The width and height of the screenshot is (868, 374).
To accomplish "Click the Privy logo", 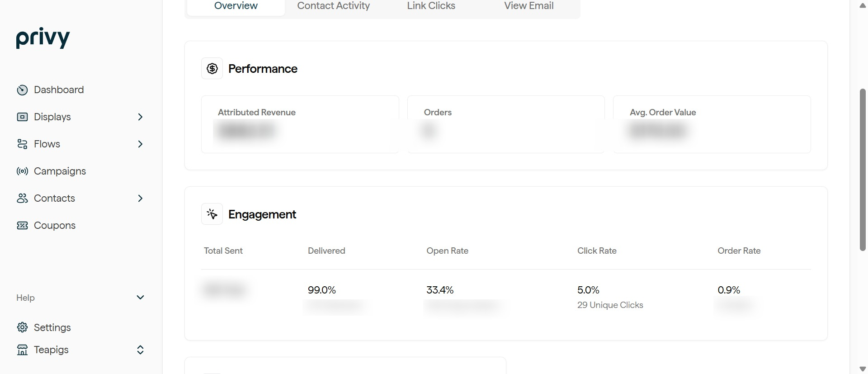I will 43,38.
